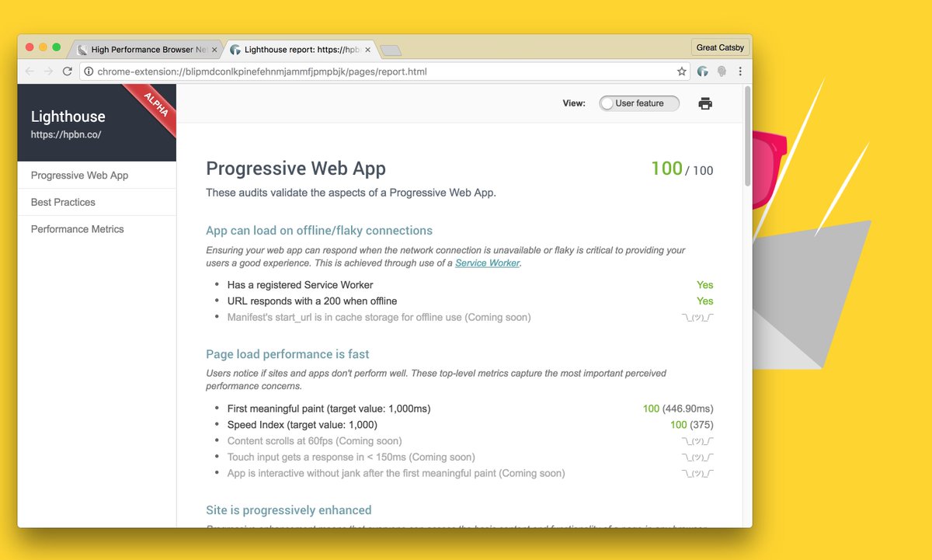Click the 'App can load on offline/flaky connections' heading
Image resolution: width=932 pixels, height=560 pixels.
[319, 231]
